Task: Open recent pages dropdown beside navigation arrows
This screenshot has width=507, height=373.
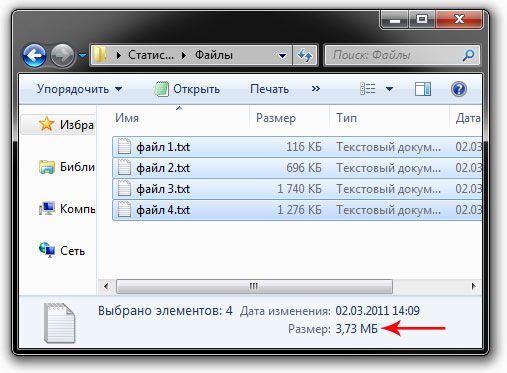Action: pos(82,55)
